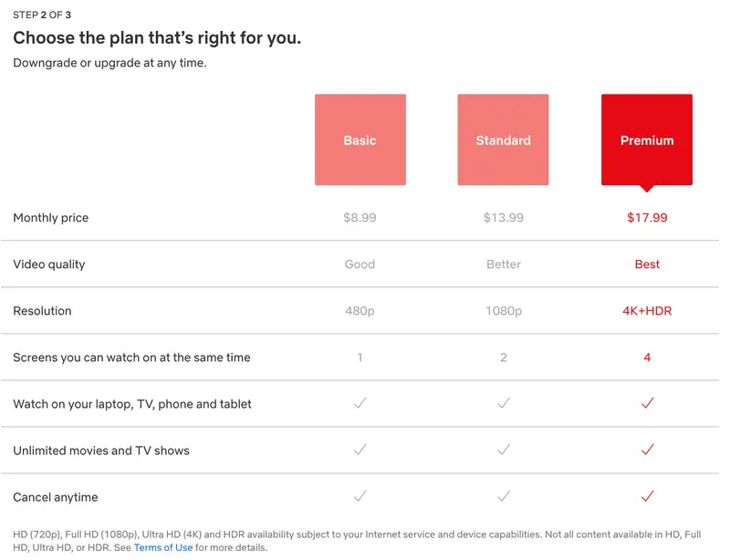Click Standard's unlimited movies checkmark
Screen dimensions: 730x560
click(503, 450)
